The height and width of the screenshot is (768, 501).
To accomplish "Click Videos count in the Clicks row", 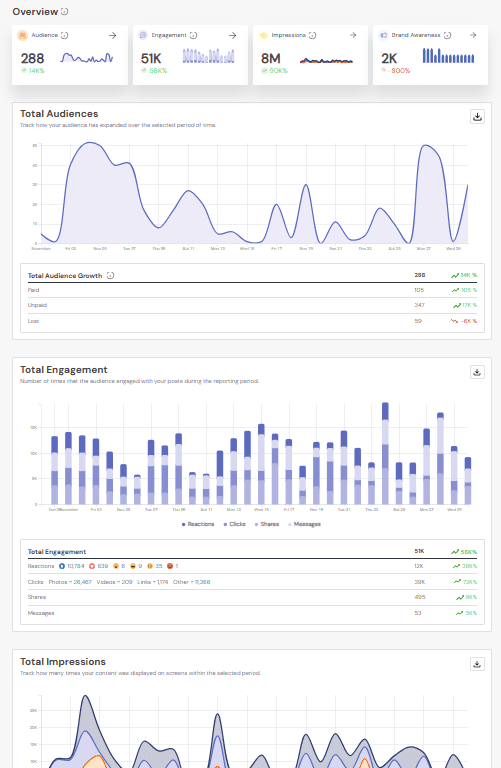I will tap(115, 582).
